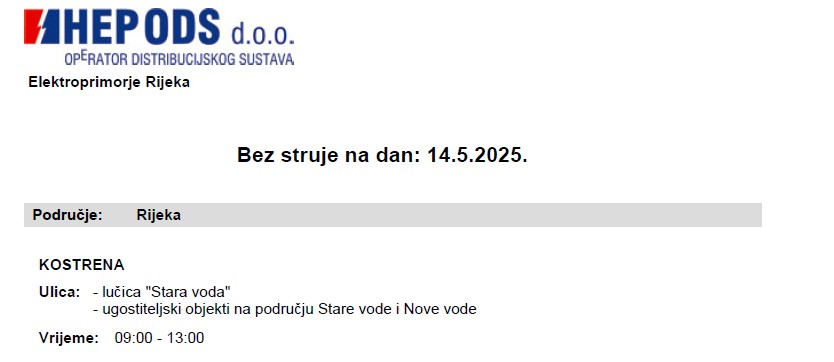Select the KOSTRENA location heading
The width and height of the screenshot is (834, 362).
pyautogui.click(x=81, y=265)
